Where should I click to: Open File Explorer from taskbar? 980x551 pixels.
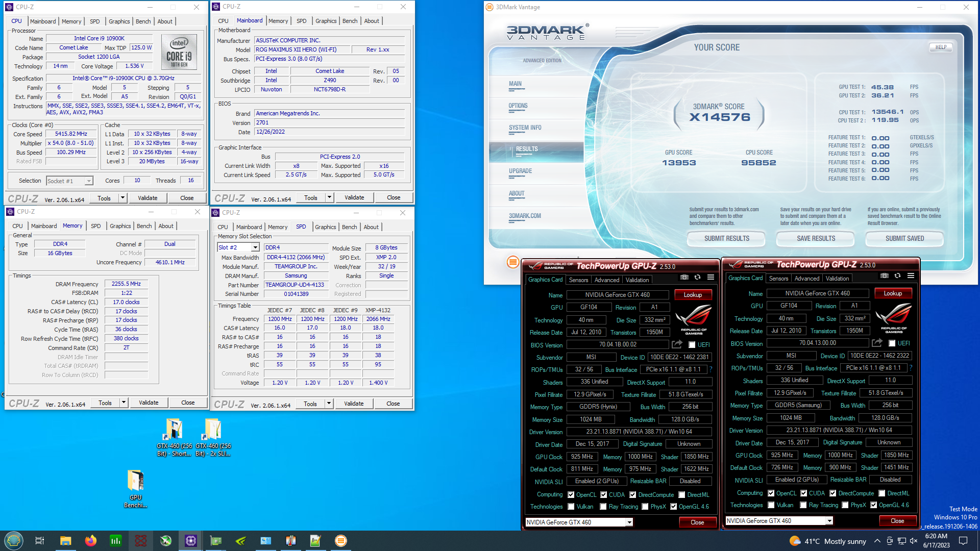tap(65, 541)
